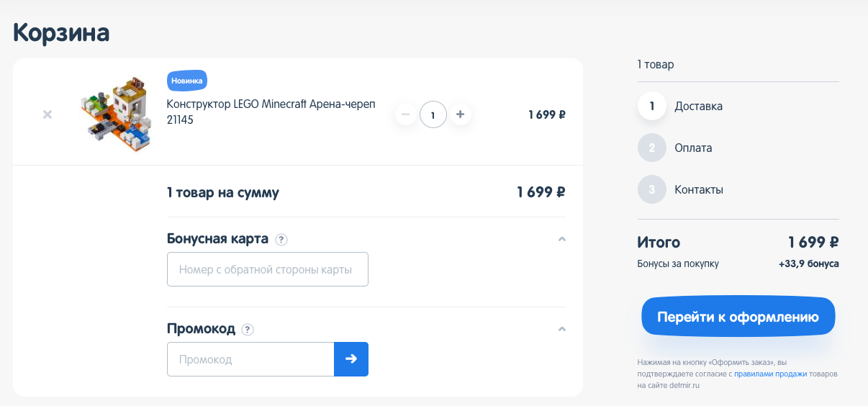
Task: Decrease quantity with the minus button
Action: click(x=405, y=114)
